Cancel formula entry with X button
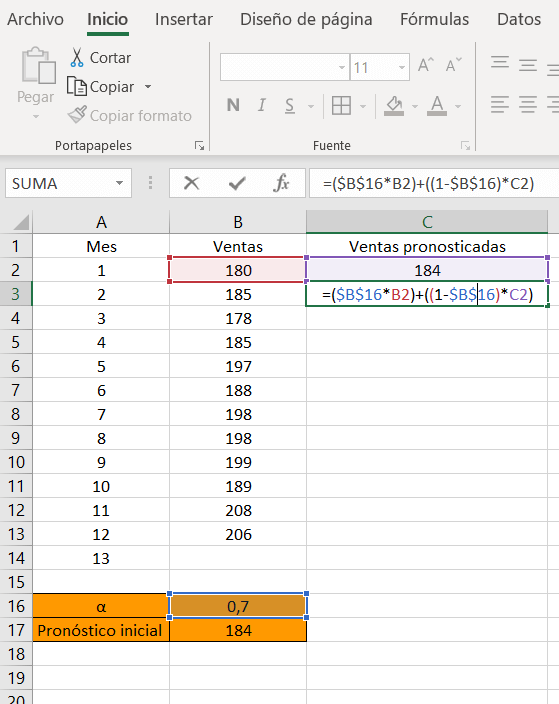This screenshot has width=559, height=704. [192, 183]
